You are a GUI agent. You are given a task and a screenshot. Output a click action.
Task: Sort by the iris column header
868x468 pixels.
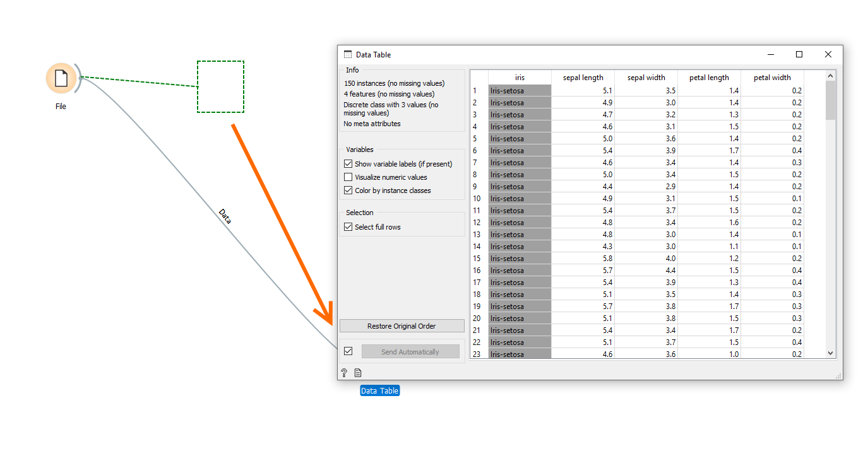[520, 77]
